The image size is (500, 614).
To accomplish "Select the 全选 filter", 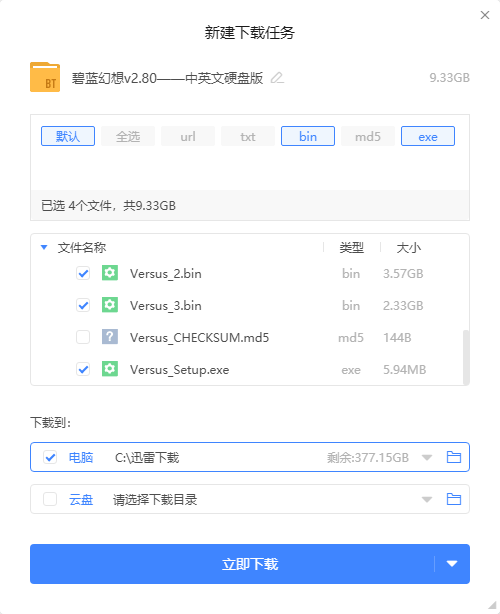I will click(x=128, y=136).
